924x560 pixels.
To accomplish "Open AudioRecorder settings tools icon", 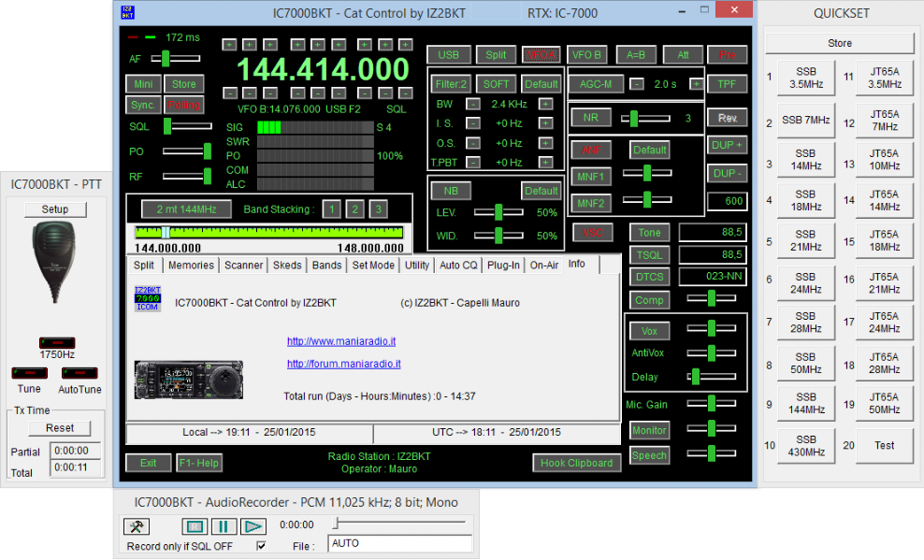I will [x=137, y=525].
